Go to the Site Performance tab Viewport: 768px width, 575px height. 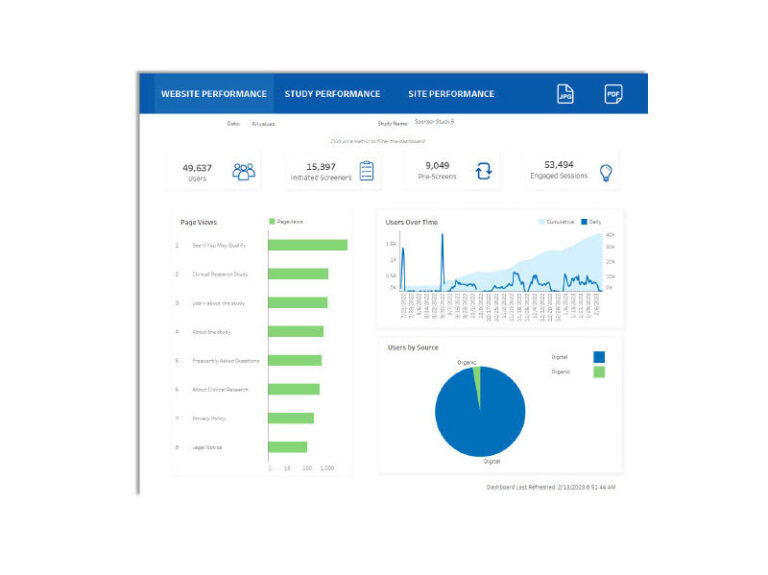pos(451,94)
